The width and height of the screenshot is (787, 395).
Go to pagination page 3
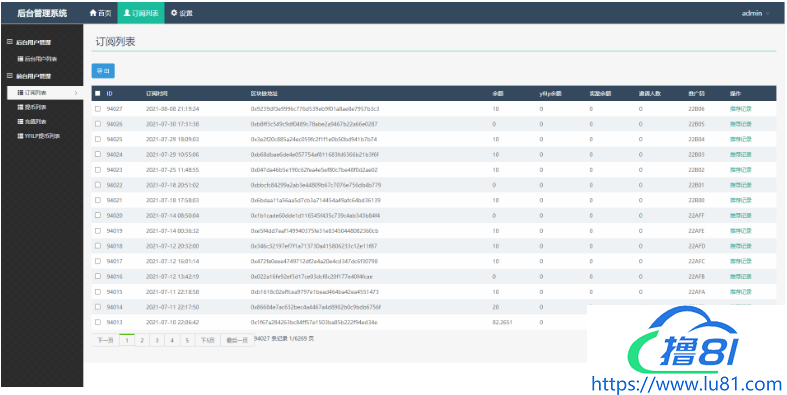coord(157,341)
